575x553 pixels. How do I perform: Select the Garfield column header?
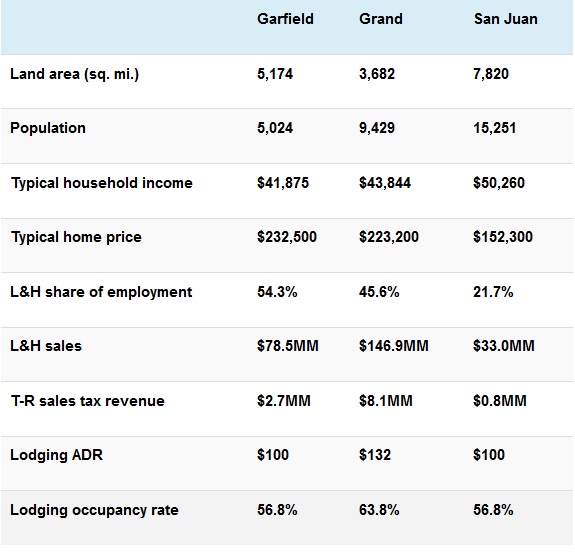[x=285, y=19]
